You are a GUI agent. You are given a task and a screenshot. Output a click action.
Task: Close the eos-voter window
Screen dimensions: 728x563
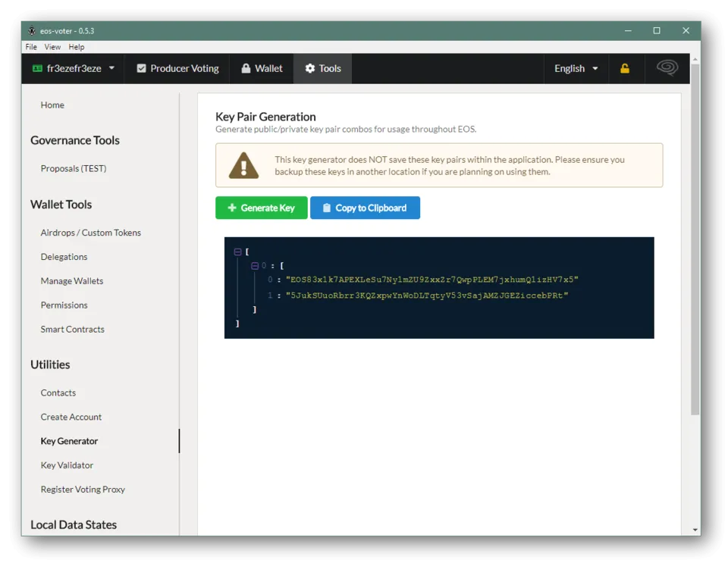686,30
